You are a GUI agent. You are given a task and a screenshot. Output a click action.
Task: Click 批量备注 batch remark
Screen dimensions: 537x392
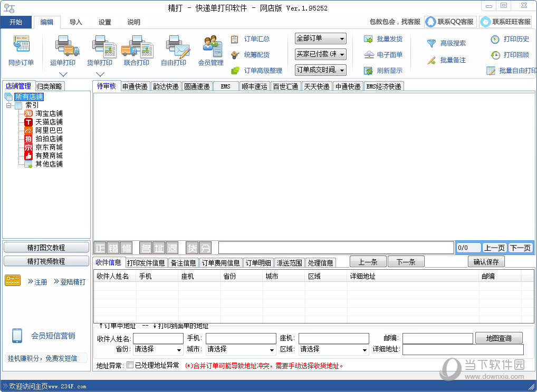pyautogui.click(x=446, y=60)
